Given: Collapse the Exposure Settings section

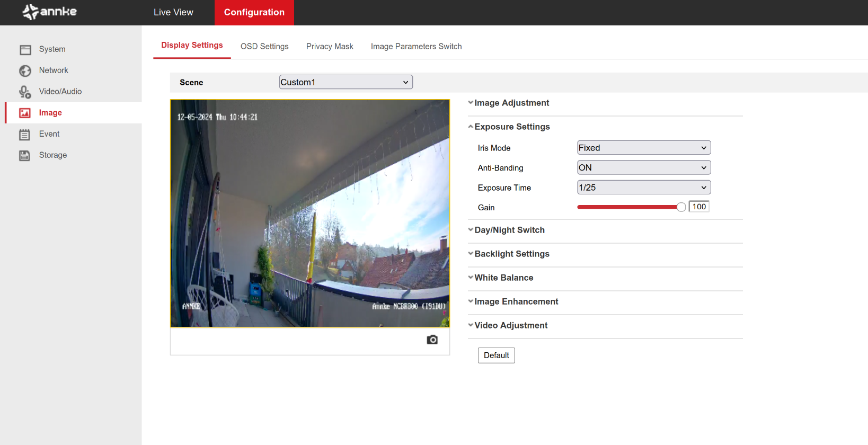Looking at the screenshot, I should tap(512, 127).
